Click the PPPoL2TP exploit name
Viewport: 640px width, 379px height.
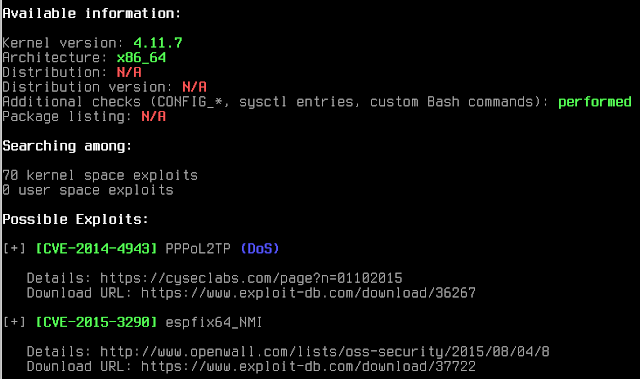tap(198, 248)
